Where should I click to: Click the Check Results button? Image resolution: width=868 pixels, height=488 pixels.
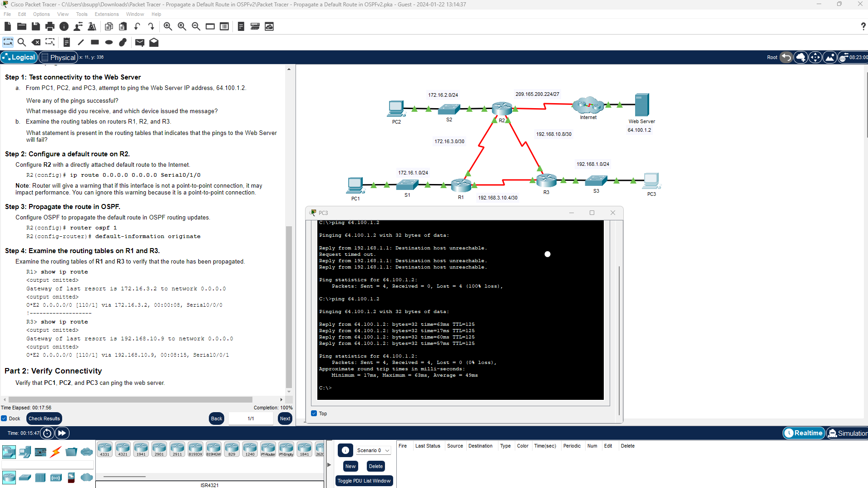(44, 418)
